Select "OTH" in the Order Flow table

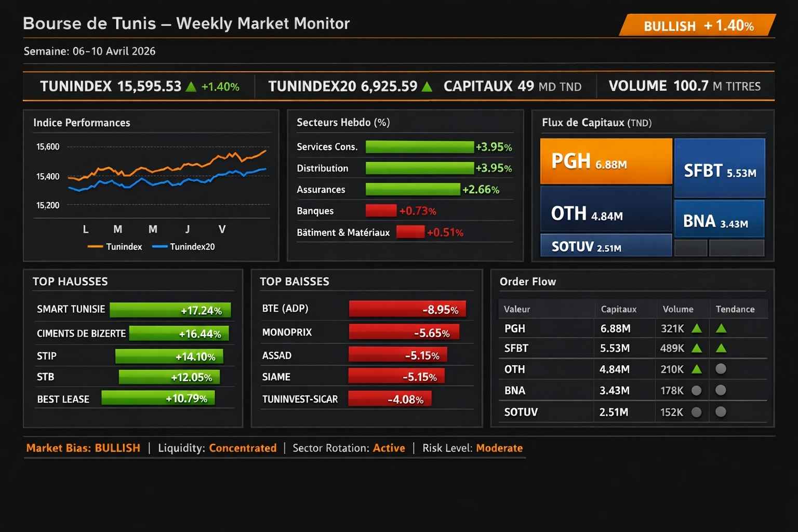click(x=515, y=369)
